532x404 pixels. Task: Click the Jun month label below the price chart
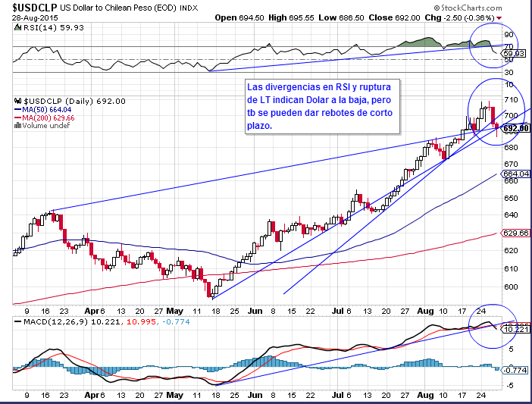click(255, 311)
